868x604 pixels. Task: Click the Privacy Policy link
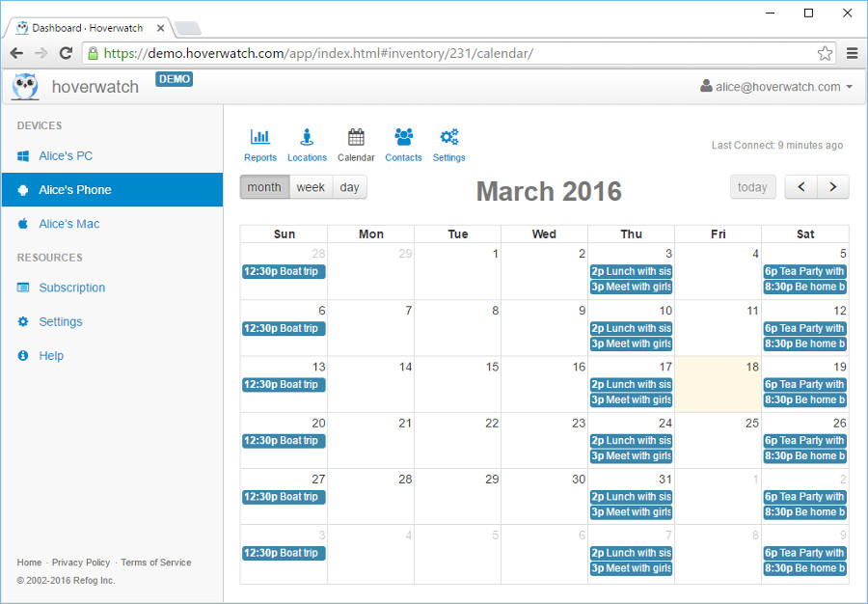[x=81, y=563]
